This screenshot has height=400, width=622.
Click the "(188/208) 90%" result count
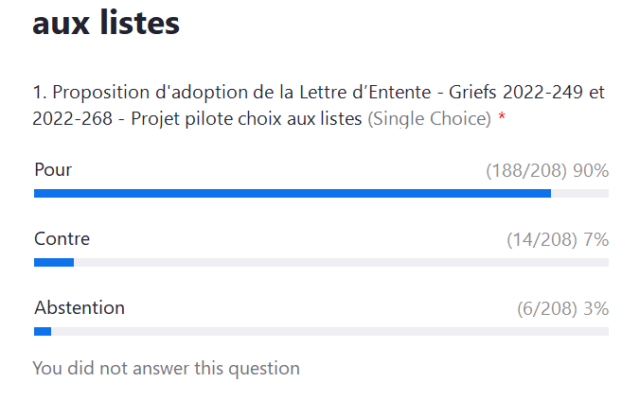coord(547,171)
